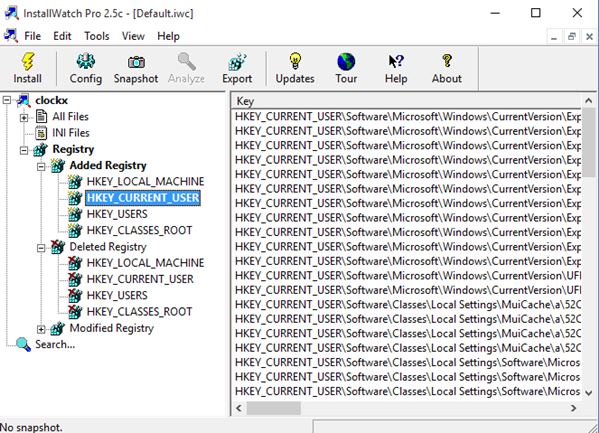Take a Snapshot using the camera icon

tap(136, 62)
